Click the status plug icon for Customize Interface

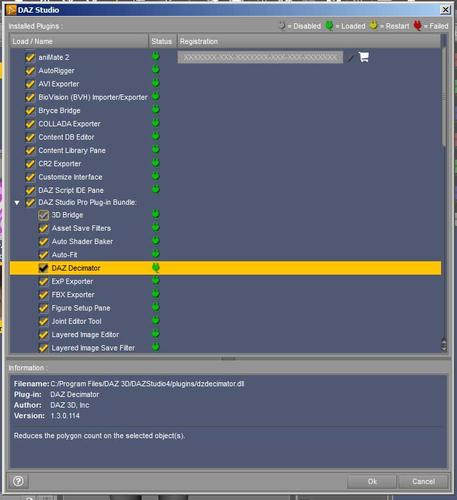click(156, 176)
